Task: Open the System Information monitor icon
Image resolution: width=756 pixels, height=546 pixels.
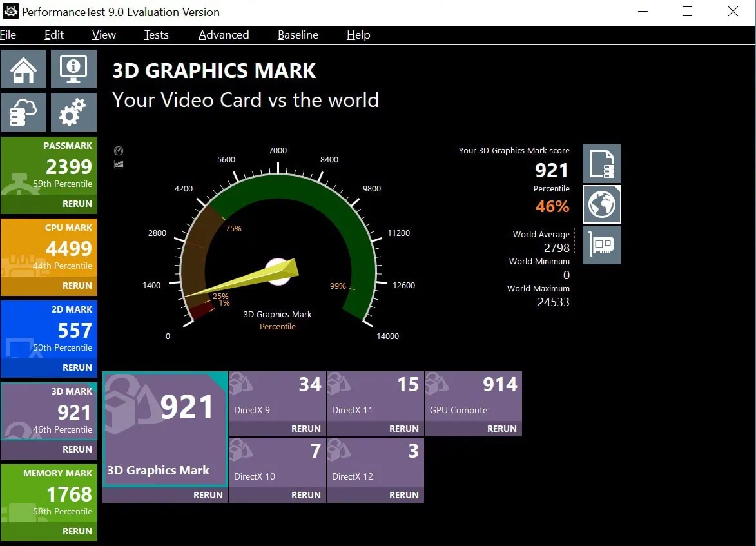Action: (x=73, y=69)
